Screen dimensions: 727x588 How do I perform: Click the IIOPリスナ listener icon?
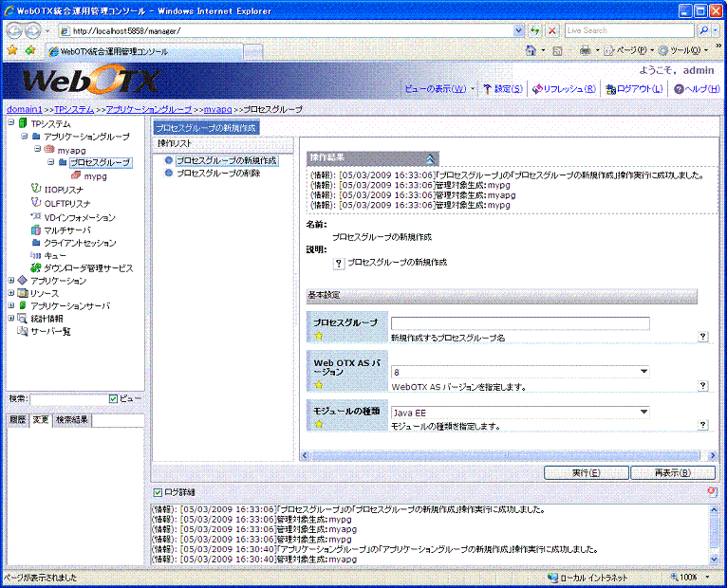tap(36, 190)
